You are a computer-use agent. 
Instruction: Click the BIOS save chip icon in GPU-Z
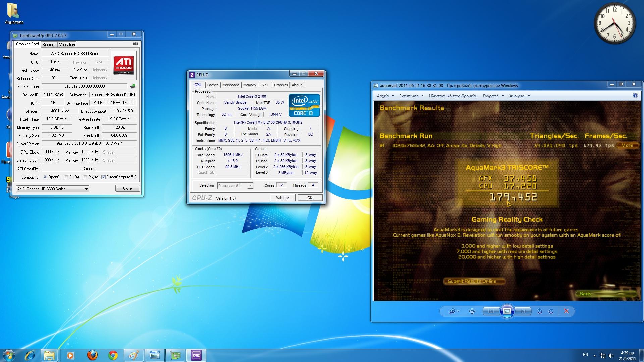[x=133, y=86]
